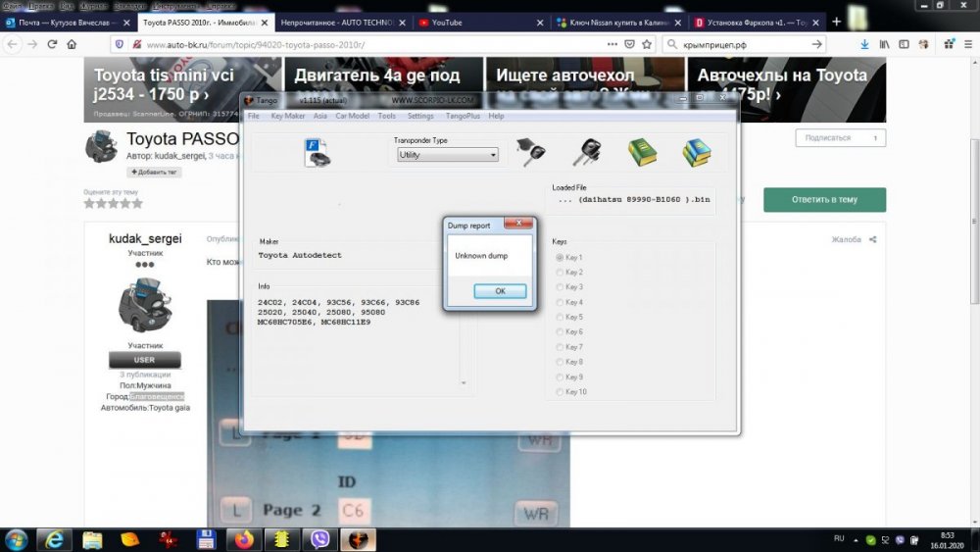Click the search box with крымприцеп.рф
This screenshot has height=552, width=980.
tap(744, 44)
